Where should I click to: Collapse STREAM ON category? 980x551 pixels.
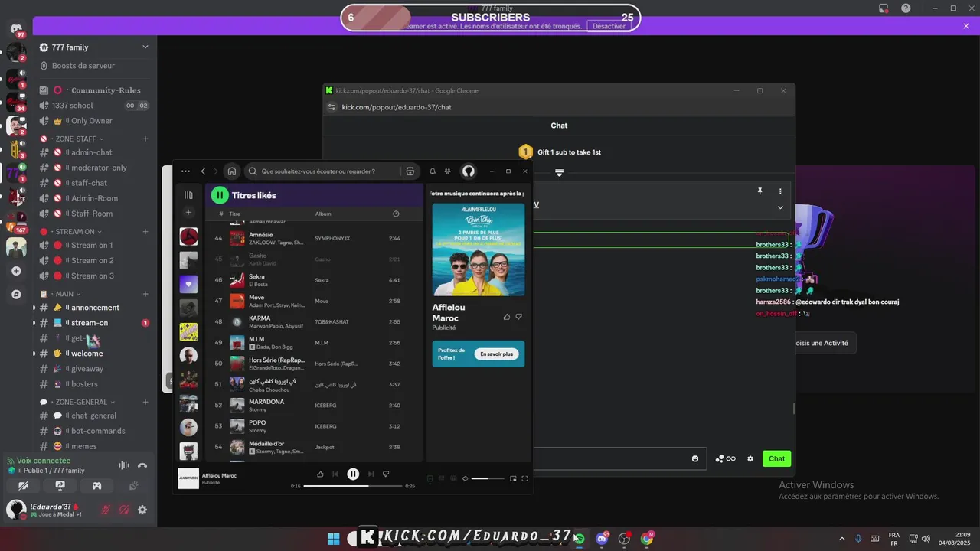[75, 232]
